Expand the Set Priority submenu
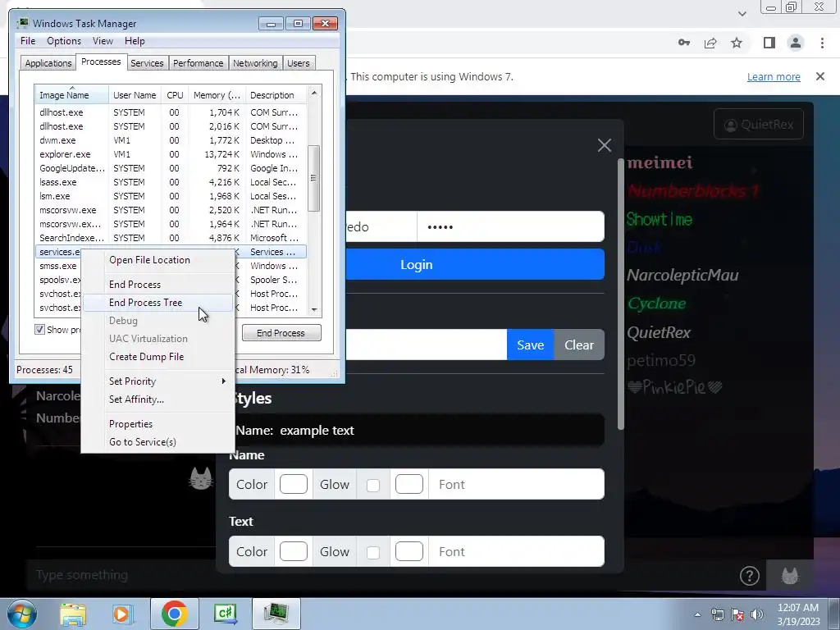This screenshot has width=840, height=630. pyautogui.click(x=158, y=381)
